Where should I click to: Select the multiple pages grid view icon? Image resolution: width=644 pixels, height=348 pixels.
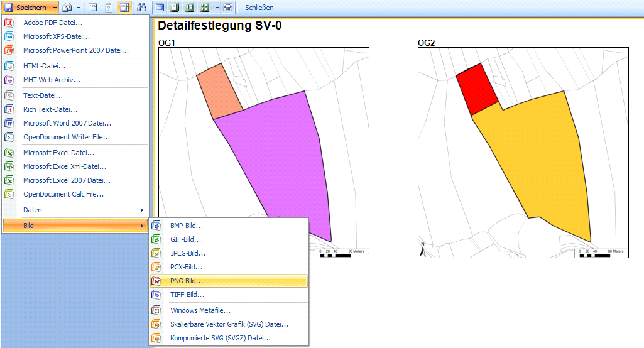click(204, 8)
